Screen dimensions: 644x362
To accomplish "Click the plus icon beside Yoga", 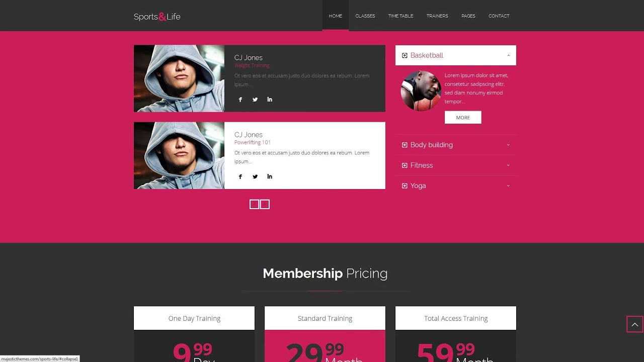I will coord(405,186).
